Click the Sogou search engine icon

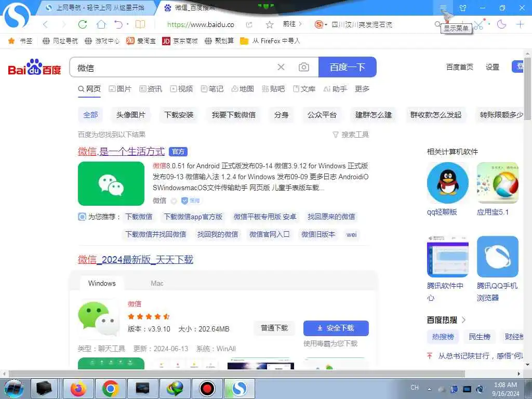318,24
